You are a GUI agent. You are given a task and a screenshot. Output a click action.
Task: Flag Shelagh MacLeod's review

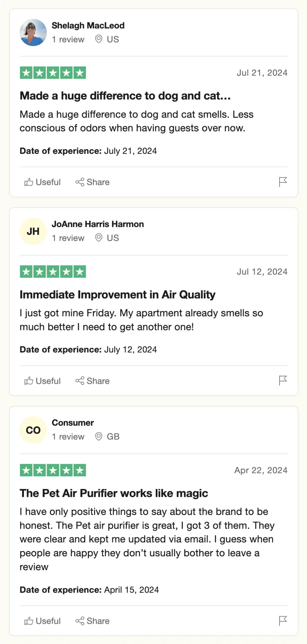click(x=283, y=182)
